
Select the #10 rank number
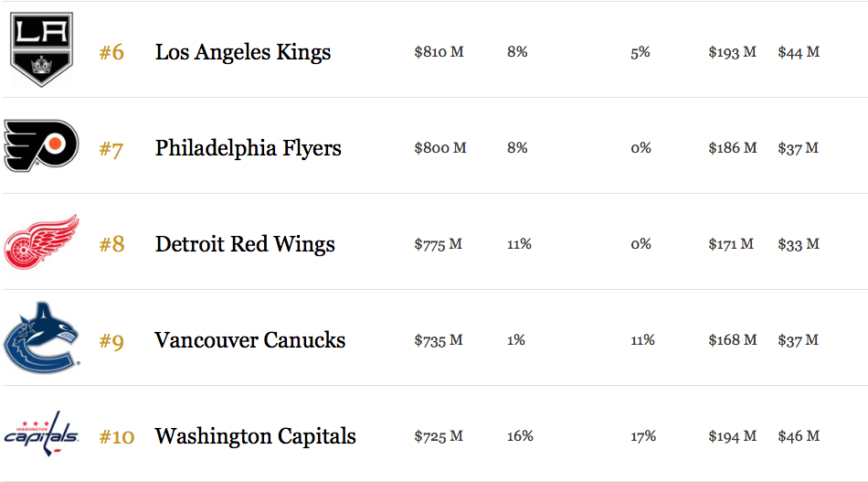click(x=117, y=436)
